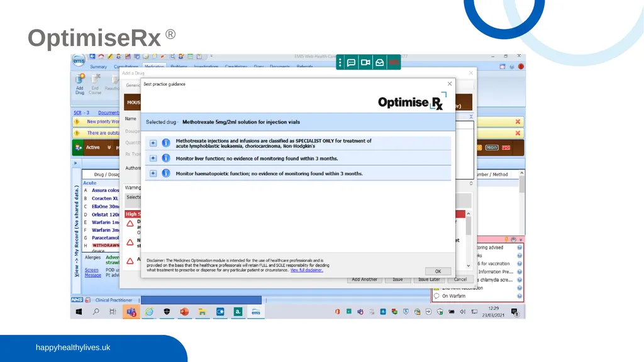This screenshot has height=362, width=644.
Task: Open green 'a.' app from taskbar
Action: (238, 312)
